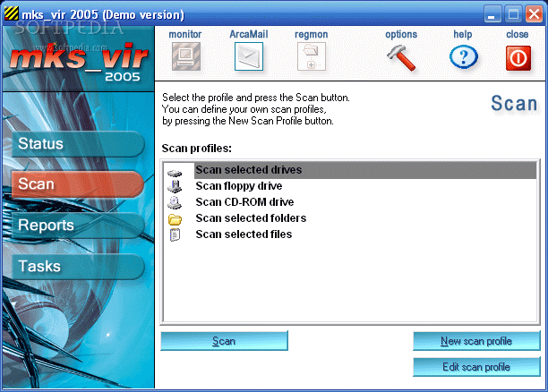The image size is (548, 392).
Task: Click the CD-ROM disc icon
Action: point(175,202)
